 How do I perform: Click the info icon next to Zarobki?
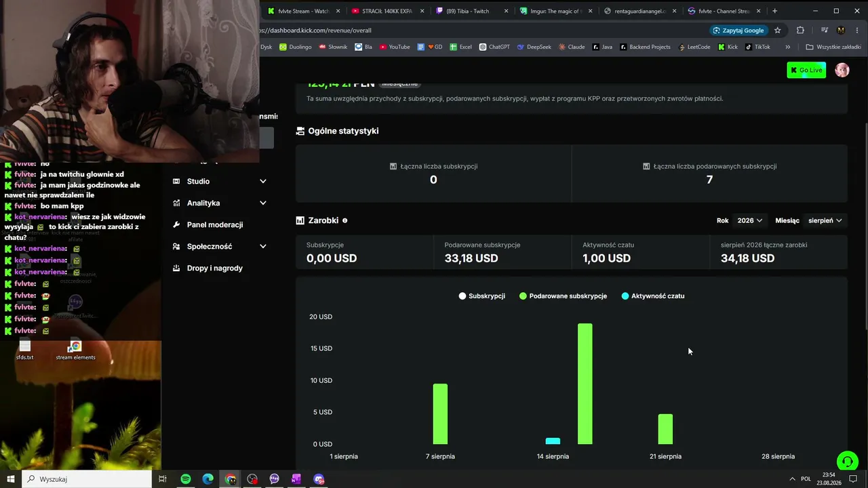coord(344,220)
